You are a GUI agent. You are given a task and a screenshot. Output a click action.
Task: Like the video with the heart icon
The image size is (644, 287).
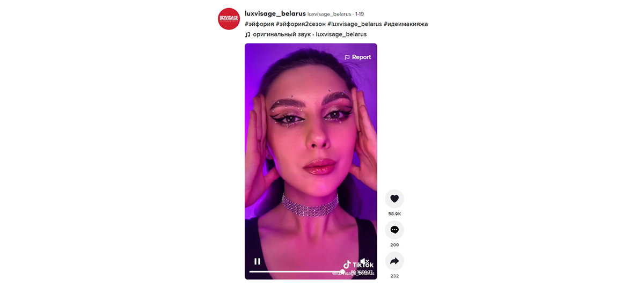[394, 198]
